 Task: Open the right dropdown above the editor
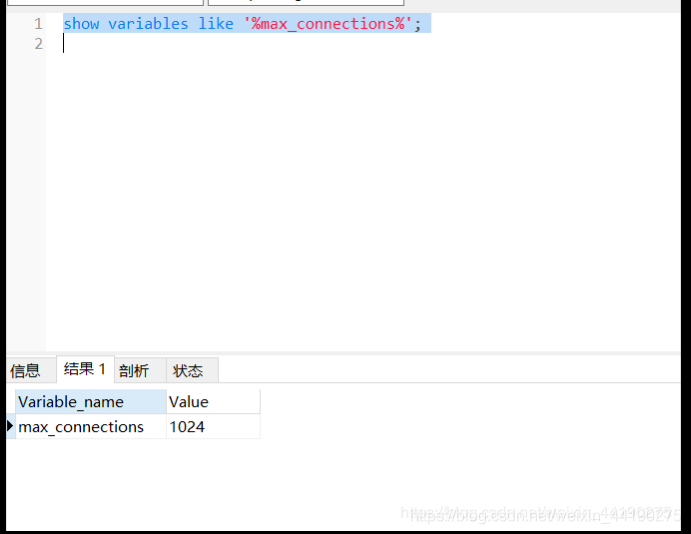coord(305,3)
